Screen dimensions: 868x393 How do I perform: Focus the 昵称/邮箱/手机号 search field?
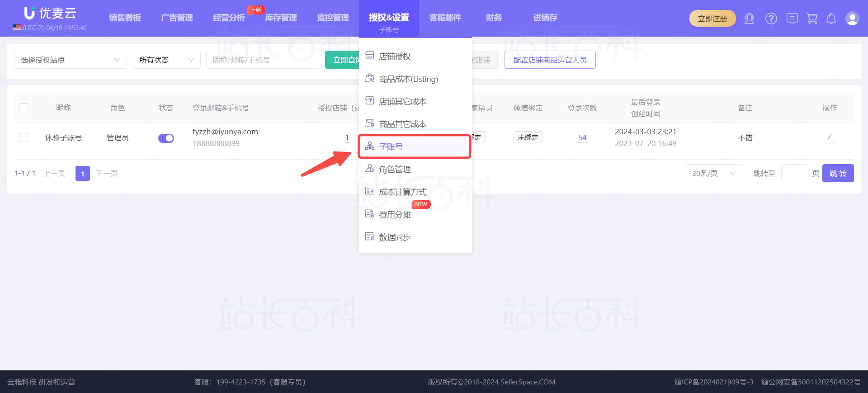(263, 60)
